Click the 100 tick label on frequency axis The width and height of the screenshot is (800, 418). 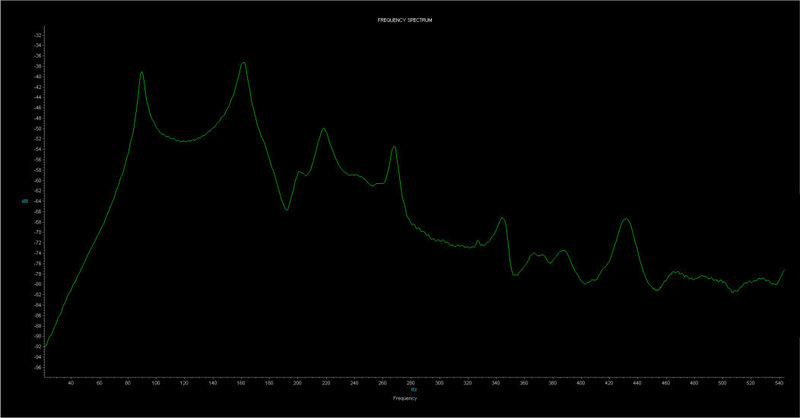coord(156,383)
